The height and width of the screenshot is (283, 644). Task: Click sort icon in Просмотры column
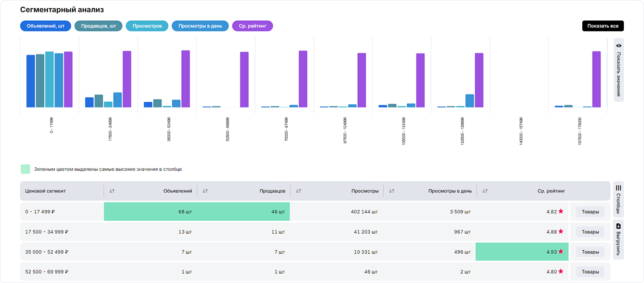coord(298,191)
